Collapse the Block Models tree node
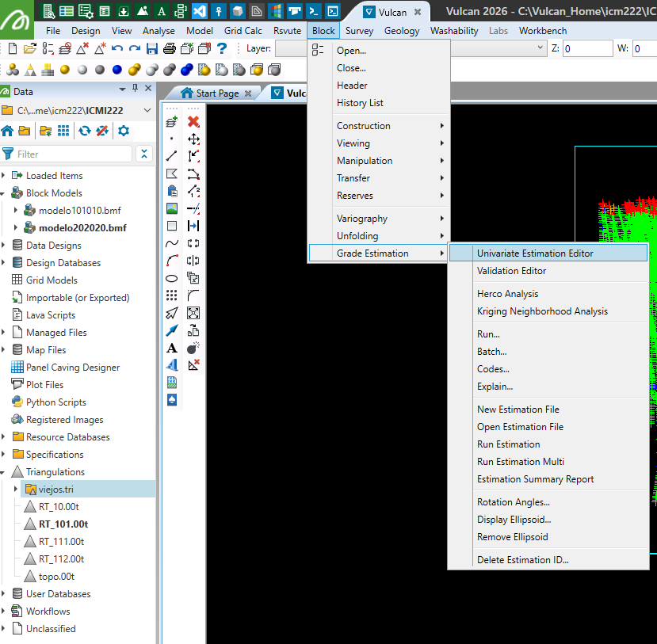Viewport: 657px width, 644px height. click(x=3, y=193)
